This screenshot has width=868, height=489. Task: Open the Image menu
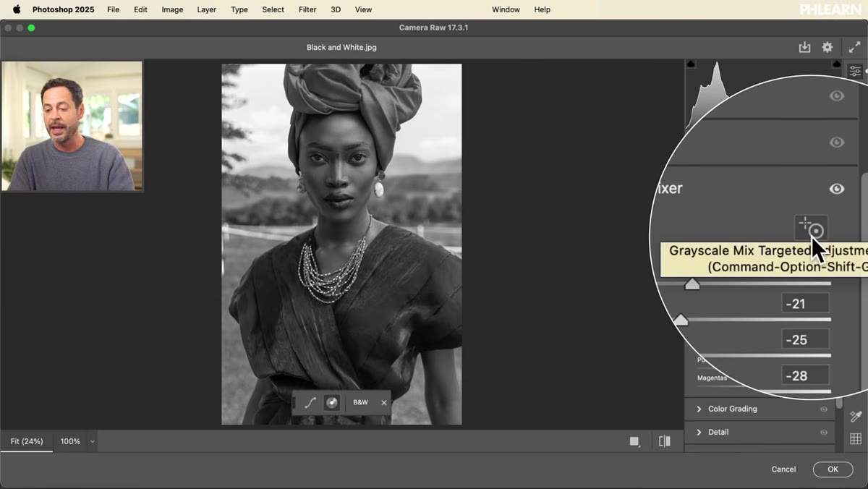[x=172, y=9]
